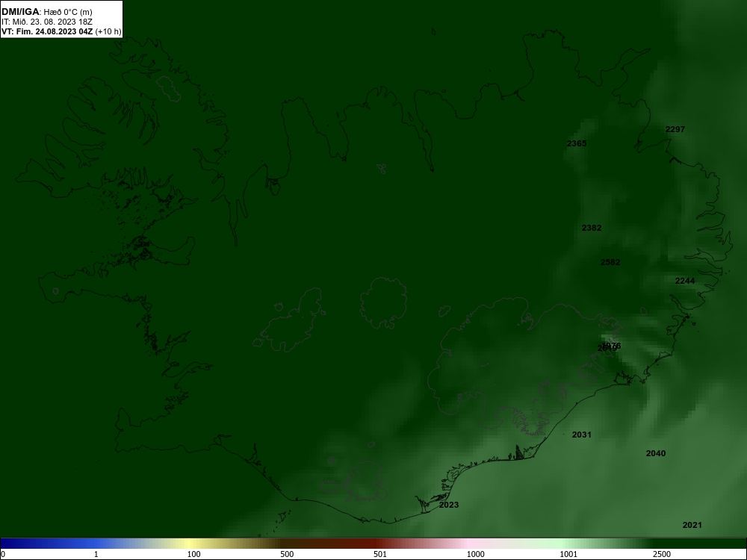The height and width of the screenshot is (560, 747).
Task: Click the legend tick label 1000
Action: tap(475, 554)
